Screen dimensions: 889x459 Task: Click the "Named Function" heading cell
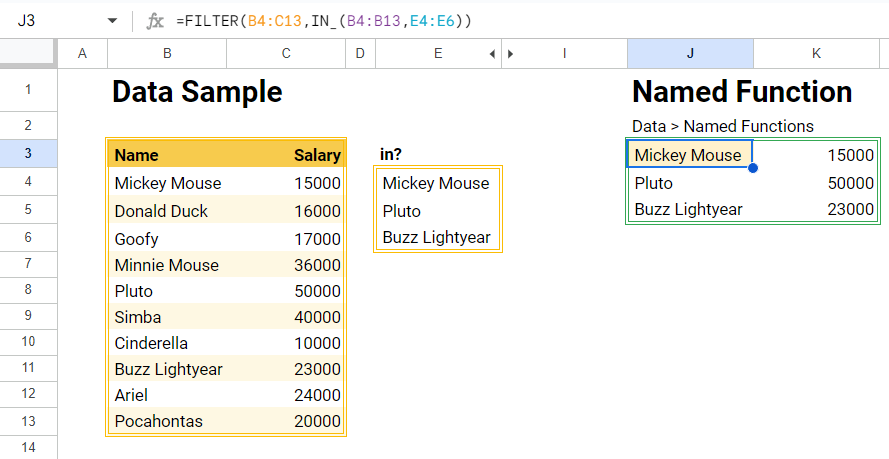(x=742, y=91)
